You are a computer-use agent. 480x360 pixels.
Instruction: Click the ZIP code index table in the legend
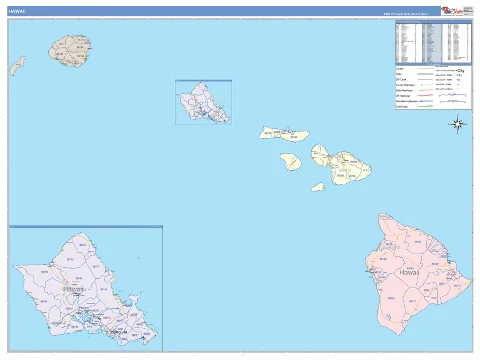[x=434, y=42]
